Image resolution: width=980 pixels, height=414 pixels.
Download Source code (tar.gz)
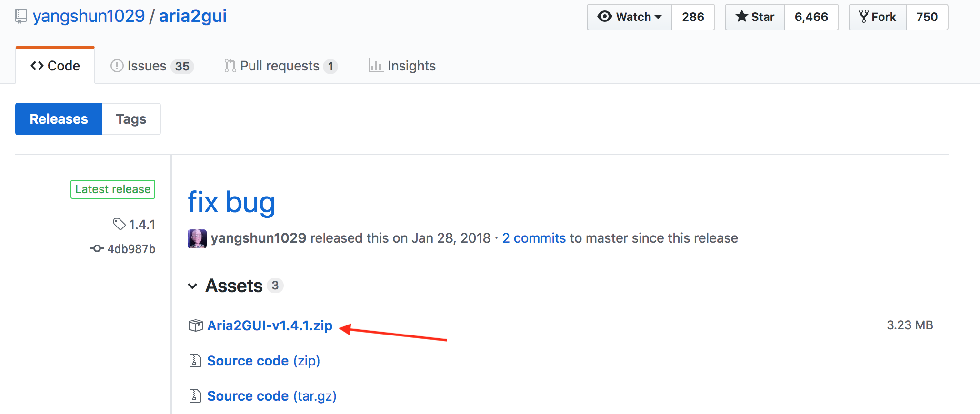click(x=272, y=396)
